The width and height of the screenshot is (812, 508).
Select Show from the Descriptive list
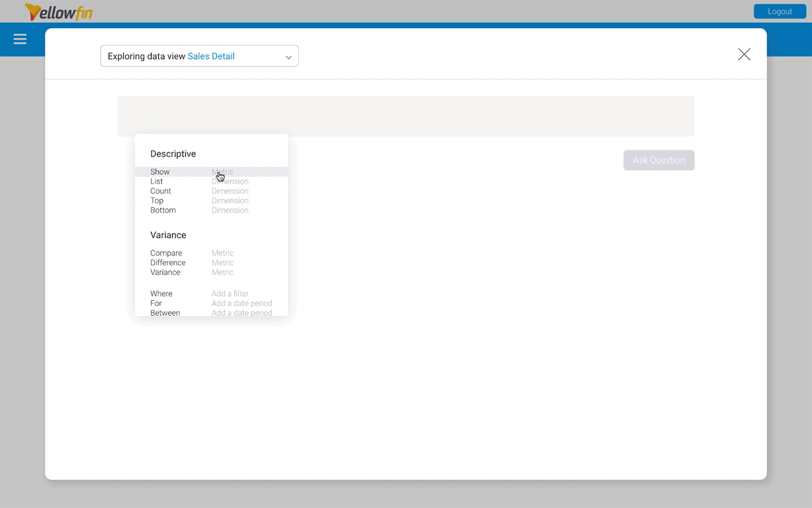160,172
